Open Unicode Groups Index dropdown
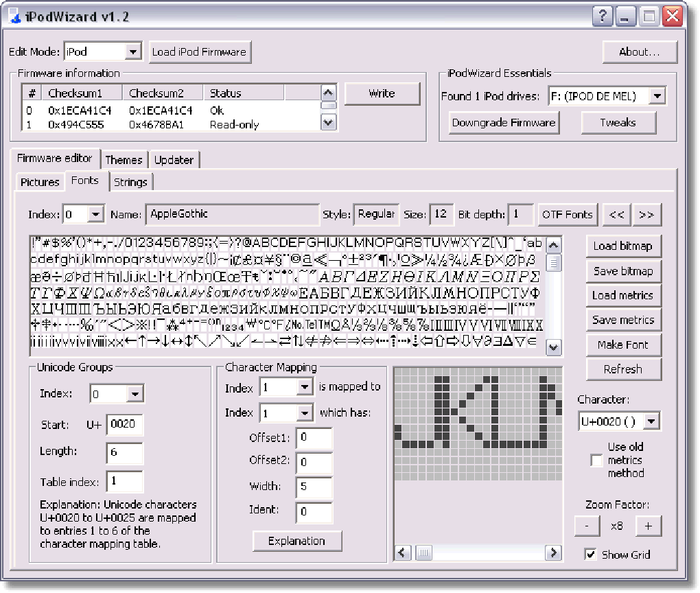This screenshot has height=593, width=700. 135,394
